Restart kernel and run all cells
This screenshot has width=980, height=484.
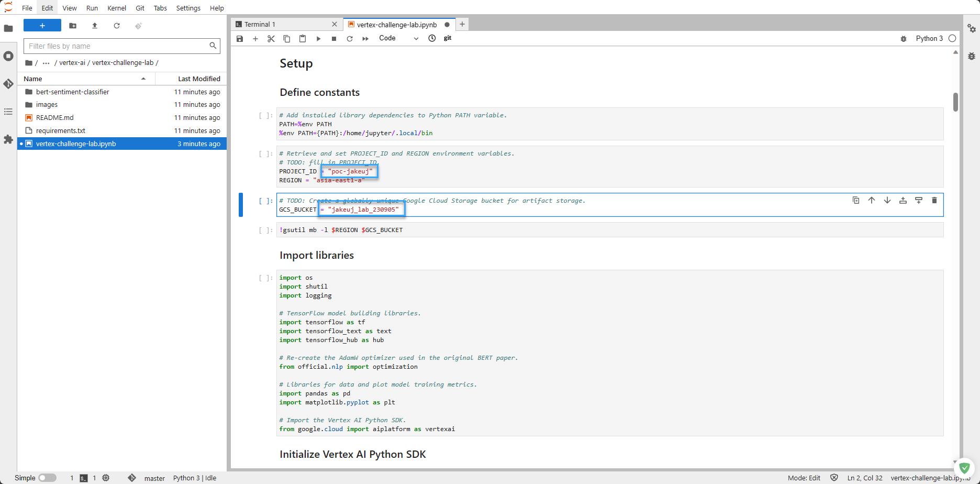point(365,38)
